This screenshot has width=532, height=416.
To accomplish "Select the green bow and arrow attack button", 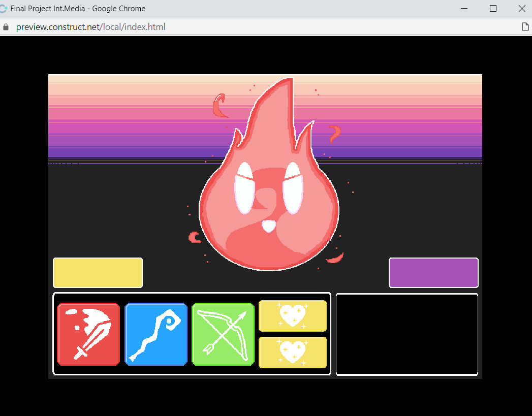I will pyautogui.click(x=223, y=334).
